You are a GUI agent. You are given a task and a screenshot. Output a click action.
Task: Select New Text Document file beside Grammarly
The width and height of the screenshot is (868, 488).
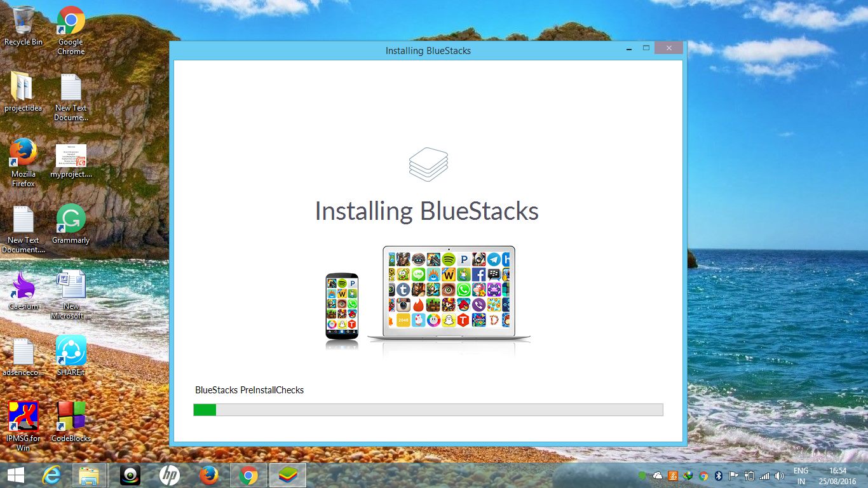coord(24,229)
